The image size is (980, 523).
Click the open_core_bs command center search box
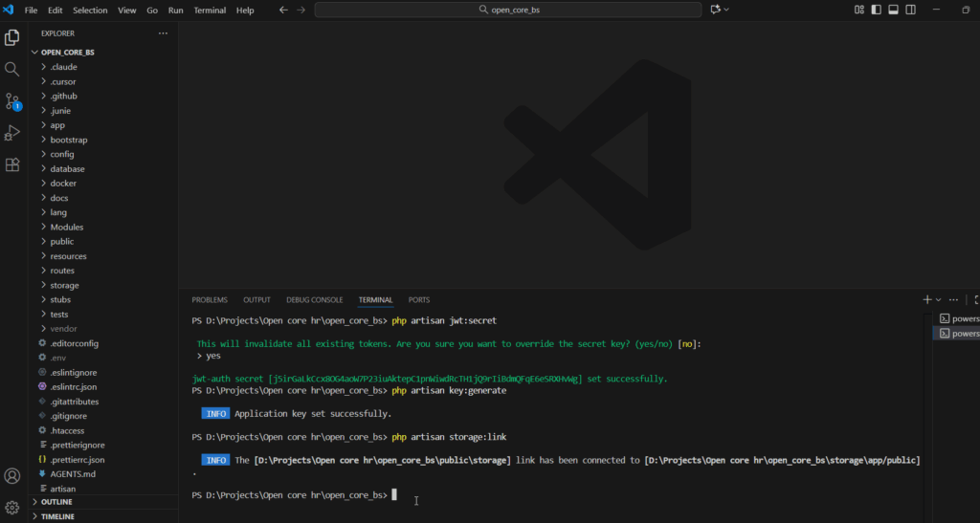507,10
